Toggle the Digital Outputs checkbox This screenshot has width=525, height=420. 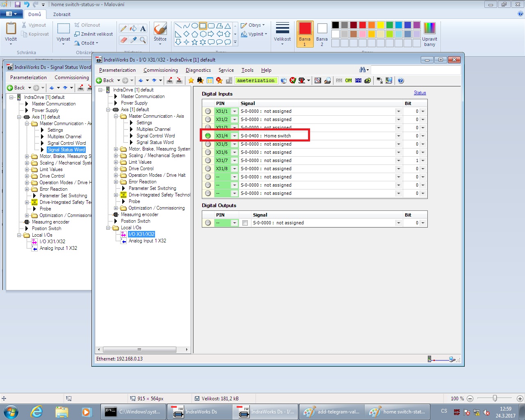pyautogui.click(x=245, y=223)
